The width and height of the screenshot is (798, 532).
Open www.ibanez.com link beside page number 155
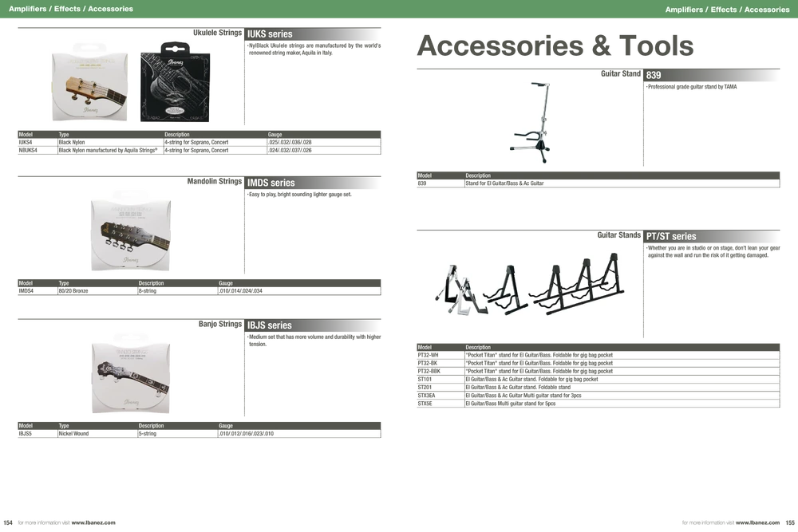coord(757,522)
